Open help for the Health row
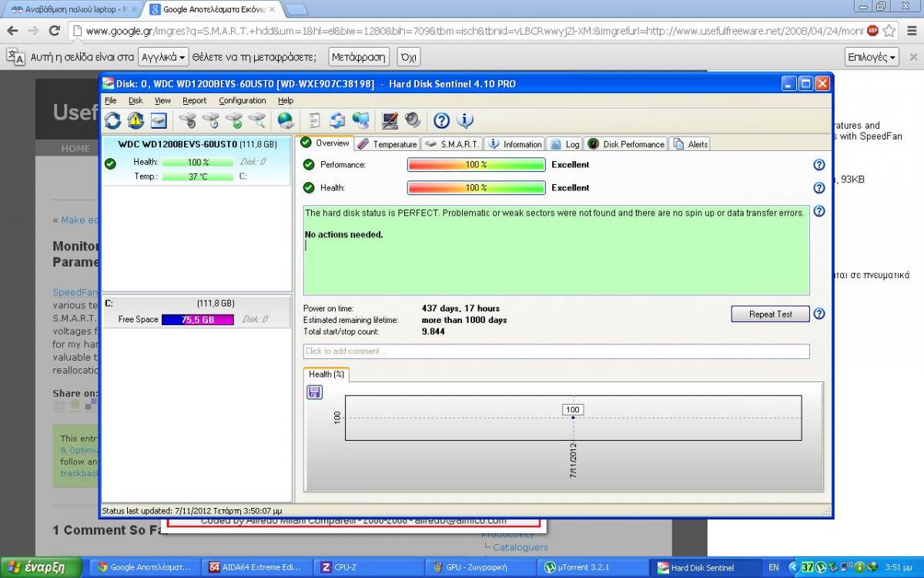 point(819,188)
